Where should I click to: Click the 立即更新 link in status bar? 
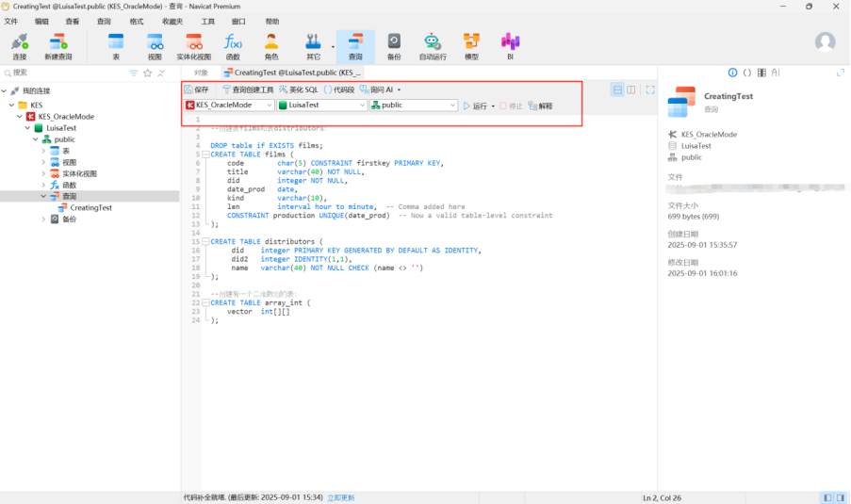coord(341,497)
